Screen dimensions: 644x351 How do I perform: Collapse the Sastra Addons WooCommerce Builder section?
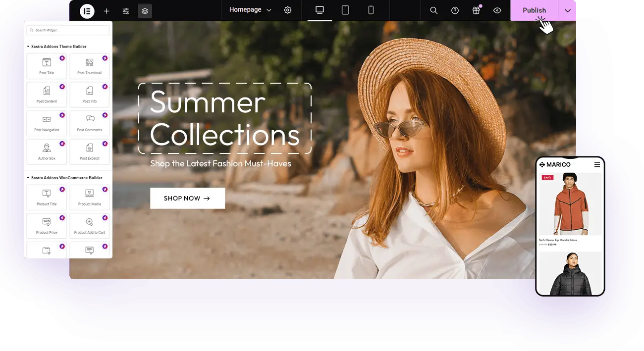click(28, 177)
